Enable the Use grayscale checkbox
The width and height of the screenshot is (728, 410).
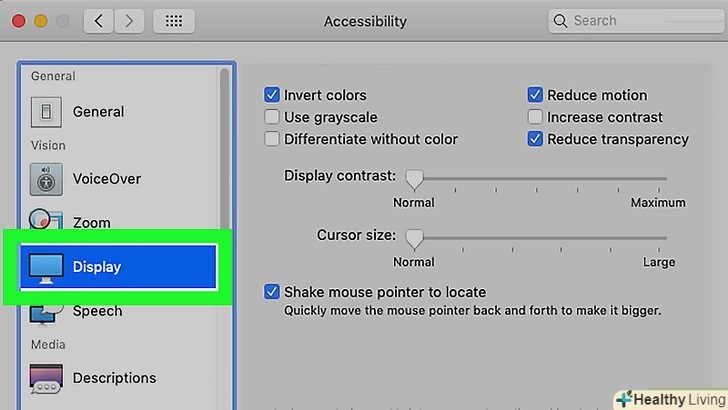pos(272,118)
